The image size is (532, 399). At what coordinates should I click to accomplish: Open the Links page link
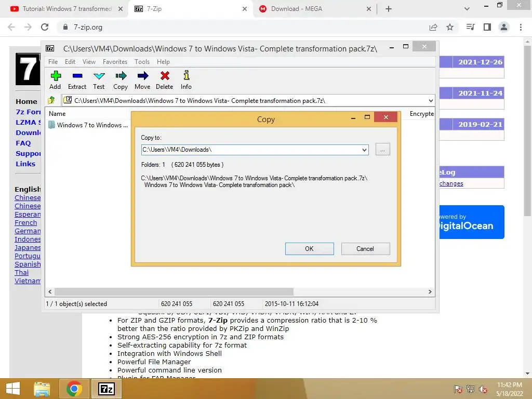25,164
